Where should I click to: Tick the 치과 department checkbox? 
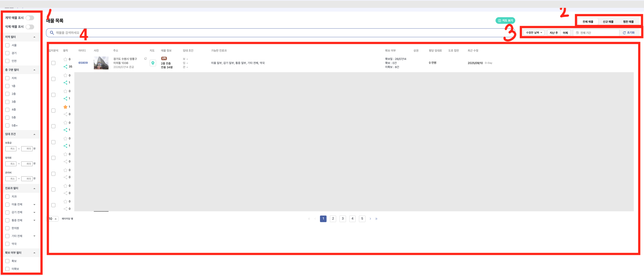click(x=7, y=197)
